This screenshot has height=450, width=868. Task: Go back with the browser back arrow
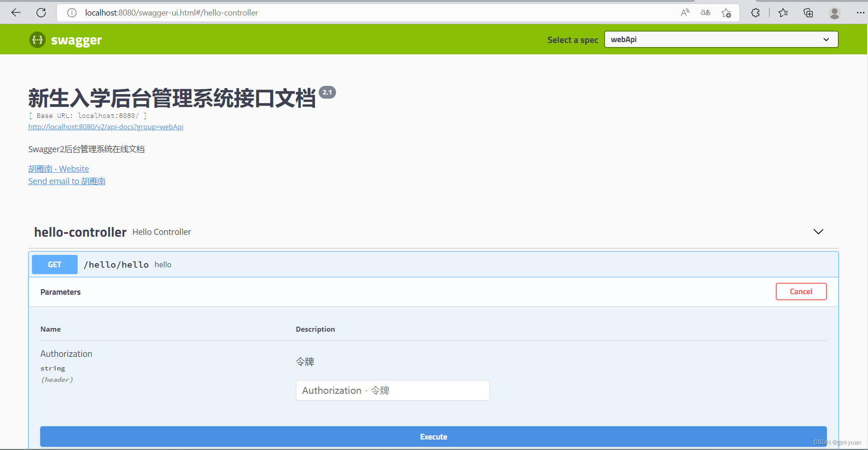click(16, 13)
